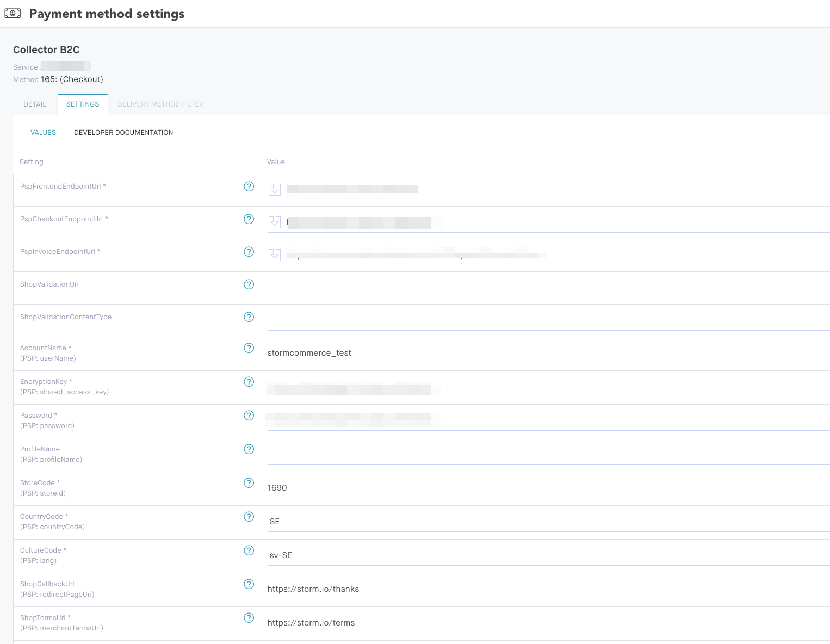
Task: Click the '165: (Checkout)' method text
Action: click(72, 79)
